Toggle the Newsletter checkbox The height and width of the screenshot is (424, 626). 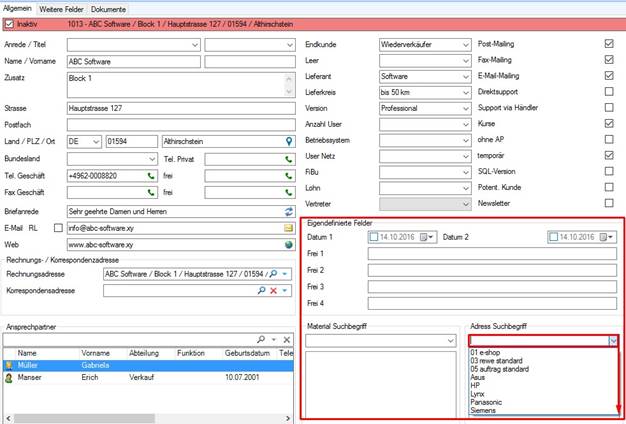click(609, 203)
